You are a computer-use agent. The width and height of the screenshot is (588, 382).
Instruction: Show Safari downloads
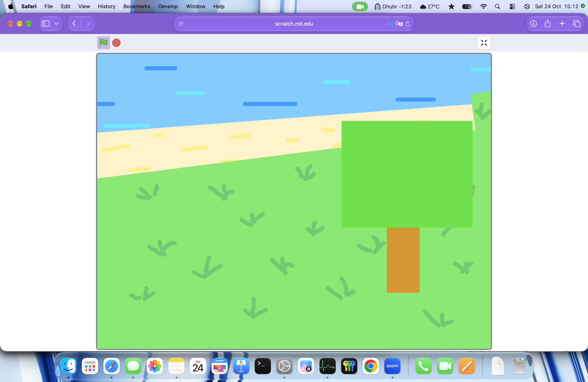pyautogui.click(x=533, y=24)
